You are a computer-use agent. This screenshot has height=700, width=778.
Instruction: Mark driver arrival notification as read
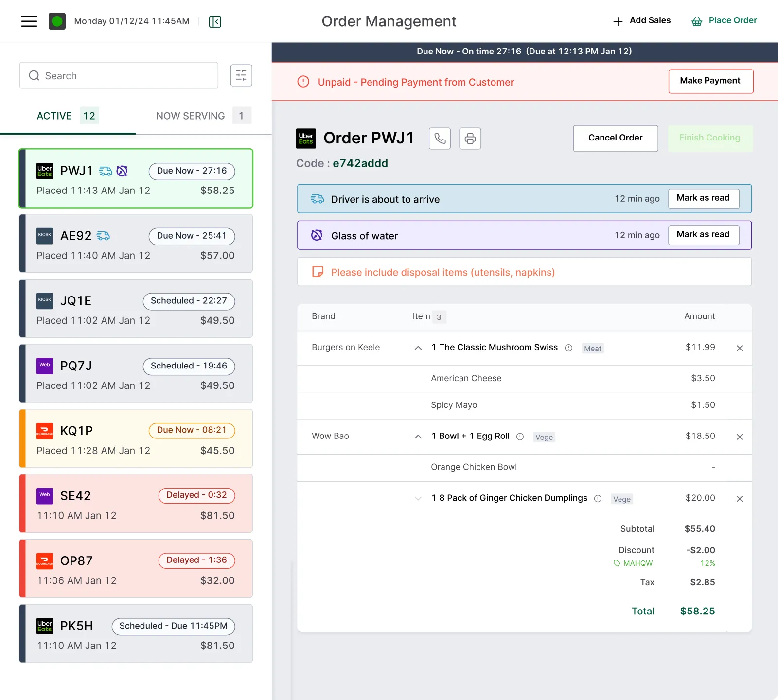703,198
